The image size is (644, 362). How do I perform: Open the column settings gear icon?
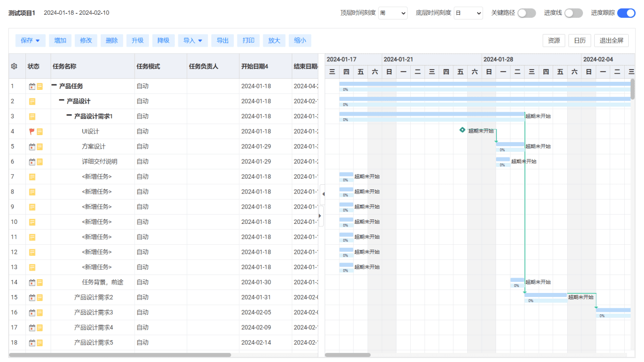pyautogui.click(x=14, y=67)
